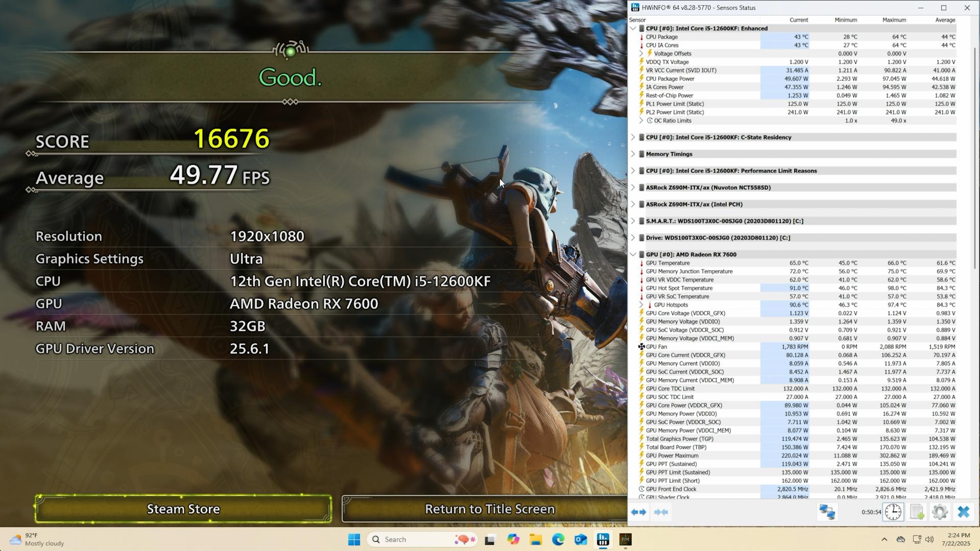Viewport: 980px width, 551px height.
Task: Expand the Drive WDS100T3X0C group
Action: [x=633, y=238]
